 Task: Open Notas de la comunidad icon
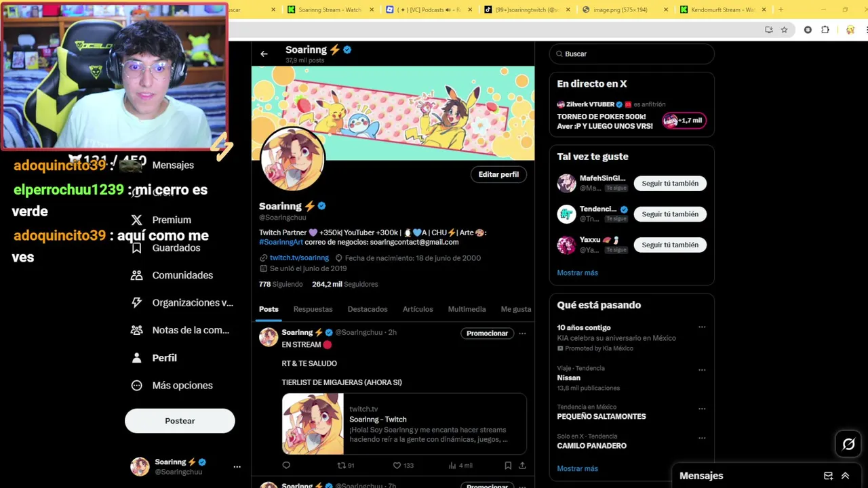137,330
